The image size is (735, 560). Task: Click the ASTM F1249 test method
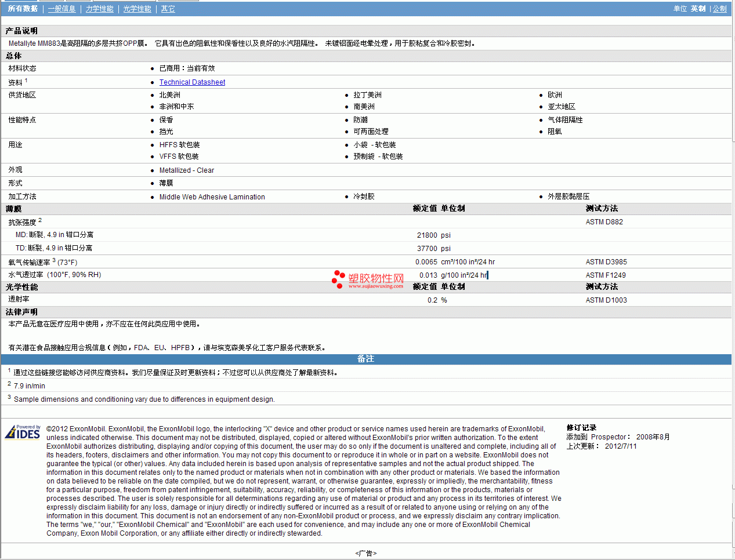pyautogui.click(x=606, y=275)
